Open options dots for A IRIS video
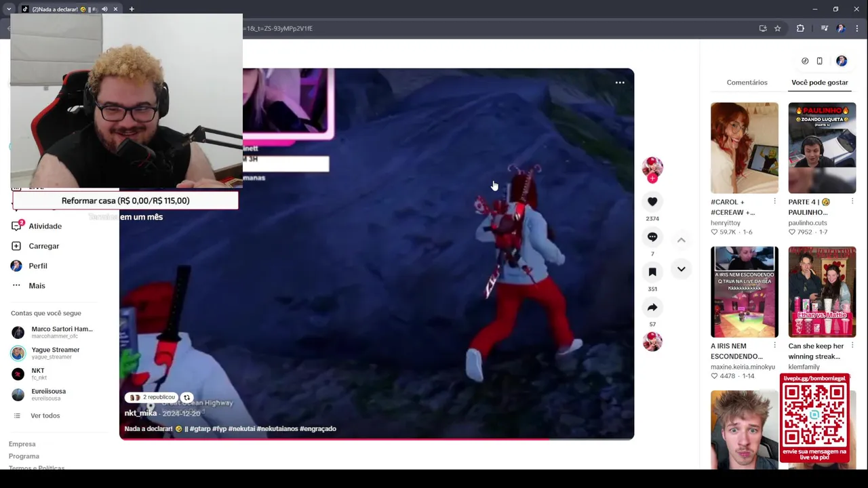 (x=774, y=346)
